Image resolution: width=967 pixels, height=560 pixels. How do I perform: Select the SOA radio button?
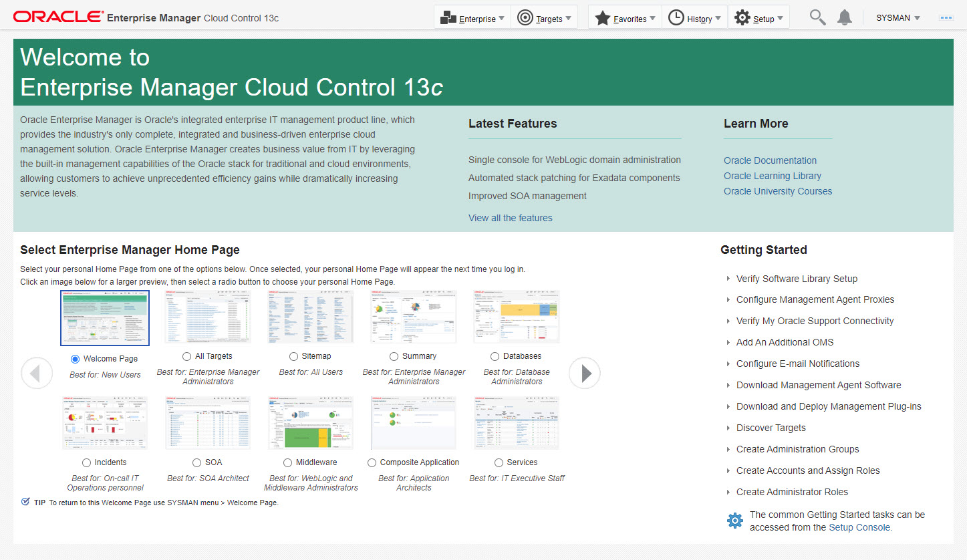coord(196,462)
